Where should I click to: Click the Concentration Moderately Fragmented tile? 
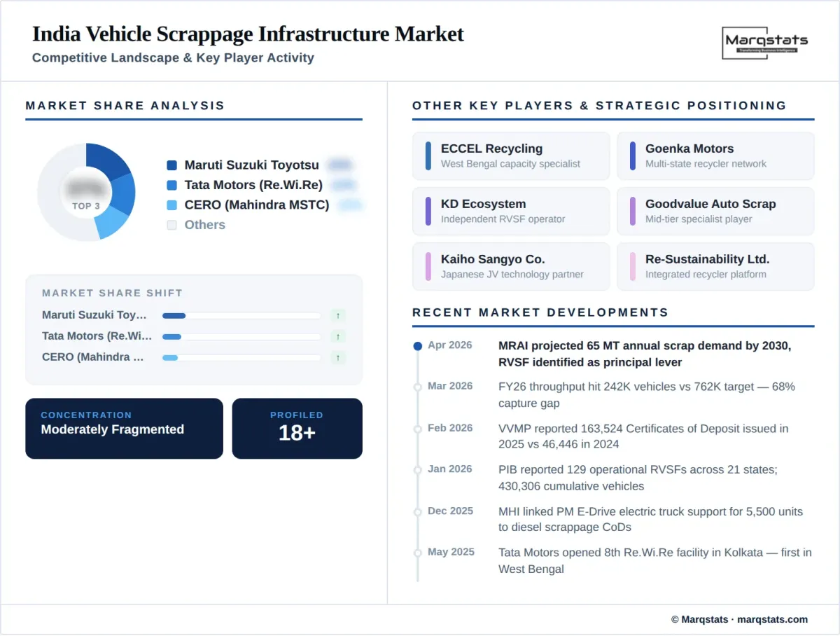[x=124, y=429]
